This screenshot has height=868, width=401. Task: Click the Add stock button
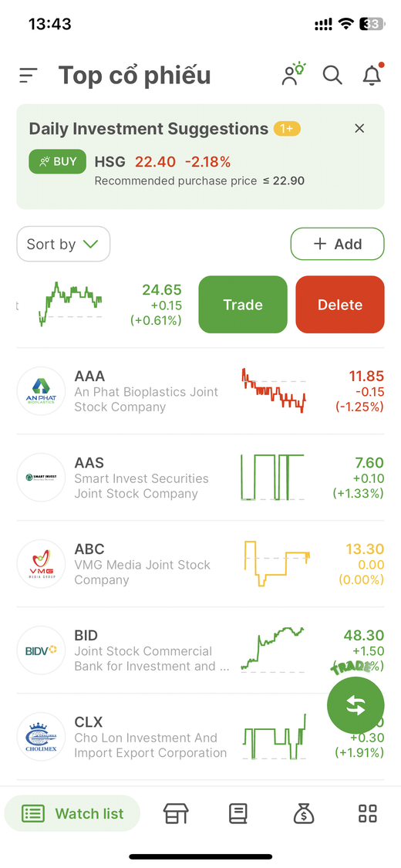pyautogui.click(x=338, y=244)
